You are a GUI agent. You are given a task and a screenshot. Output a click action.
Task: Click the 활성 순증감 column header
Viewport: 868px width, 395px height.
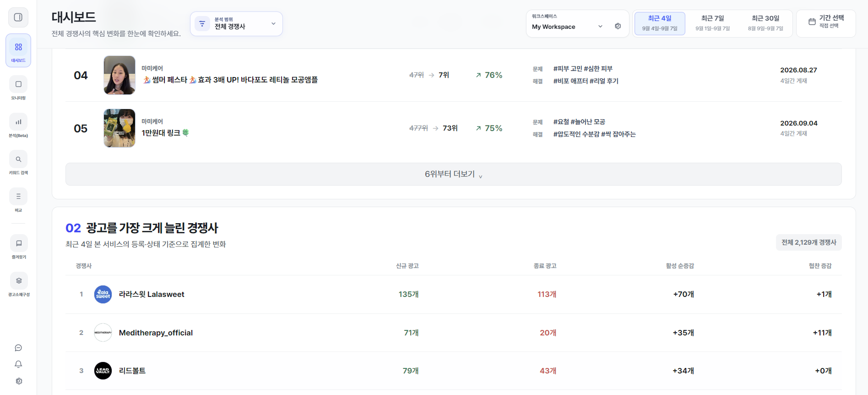680,266
